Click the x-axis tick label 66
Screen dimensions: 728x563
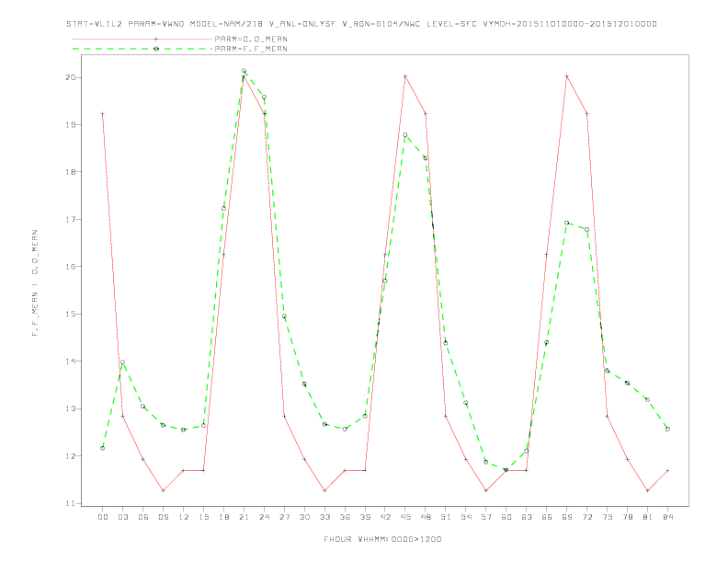point(547,517)
